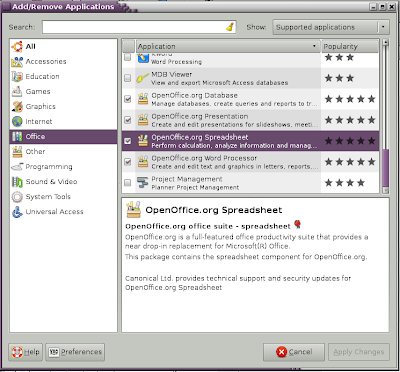Sort by the Popularity column header
Viewport: 400px width, 372px height.
pos(350,46)
